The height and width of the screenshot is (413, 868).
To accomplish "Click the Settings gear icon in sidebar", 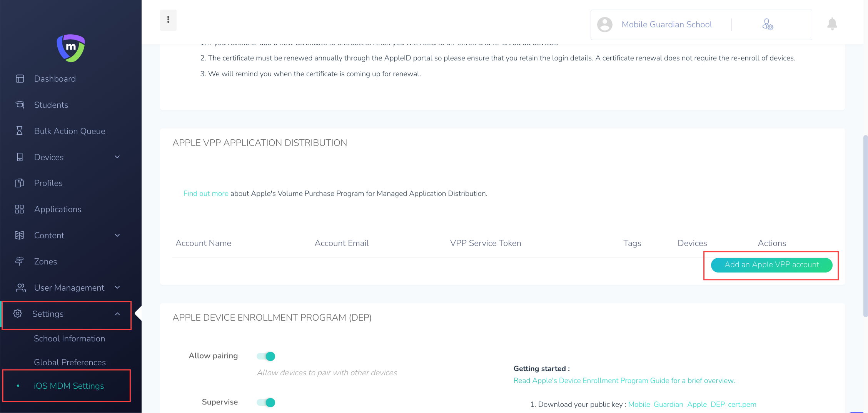I will tap(18, 314).
